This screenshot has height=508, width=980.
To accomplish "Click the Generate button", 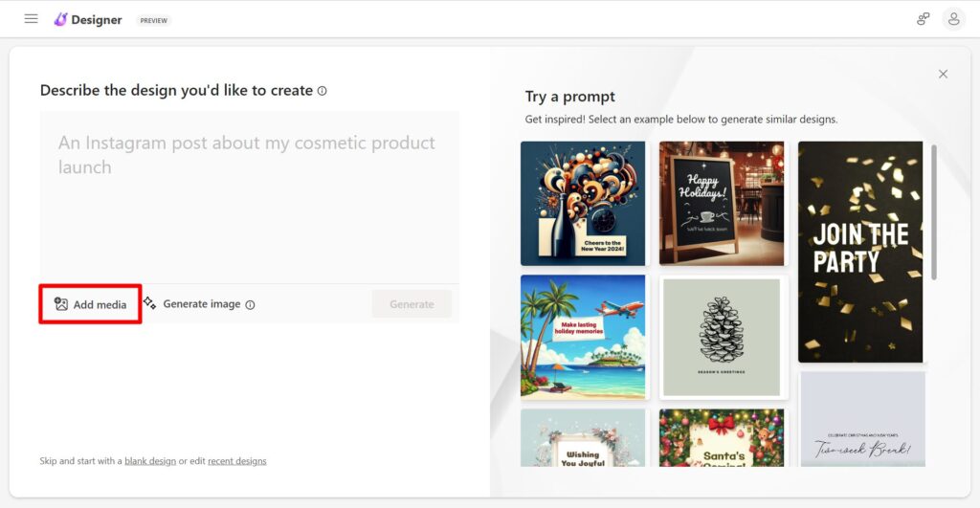I will coord(412,304).
